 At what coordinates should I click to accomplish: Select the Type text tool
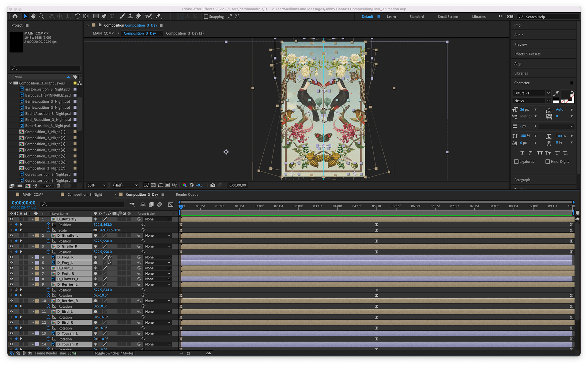[112, 16]
